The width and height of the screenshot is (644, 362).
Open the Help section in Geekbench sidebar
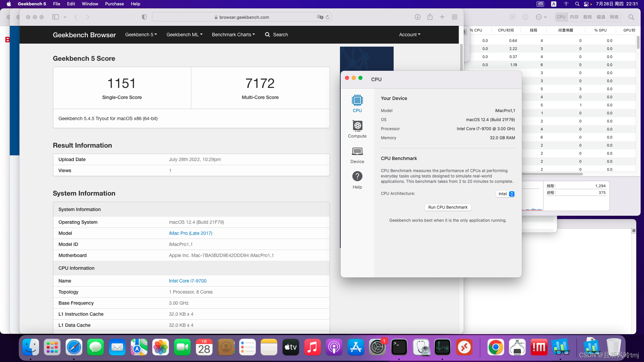click(x=357, y=180)
